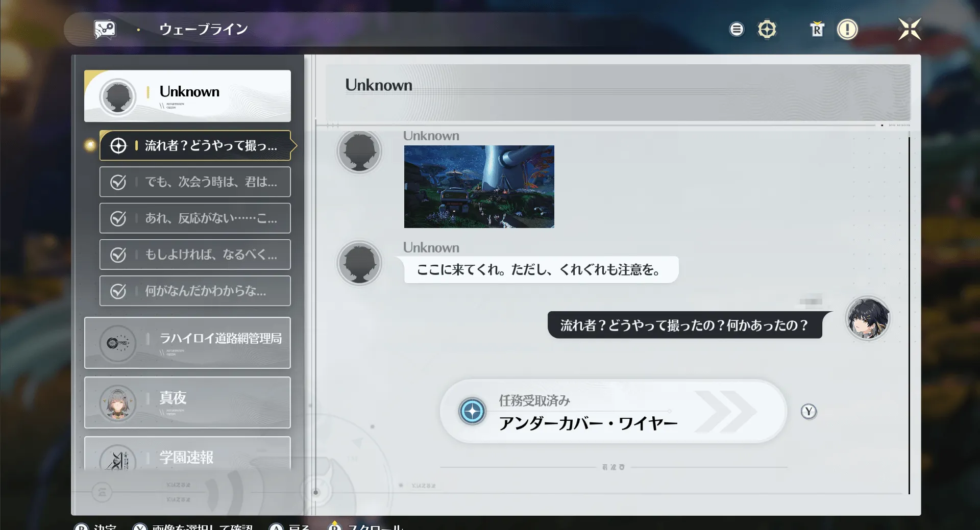Select the player avatar beside the sent message
Image resolution: width=980 pixels, height=530 pixels.
(x=868, y=318)
